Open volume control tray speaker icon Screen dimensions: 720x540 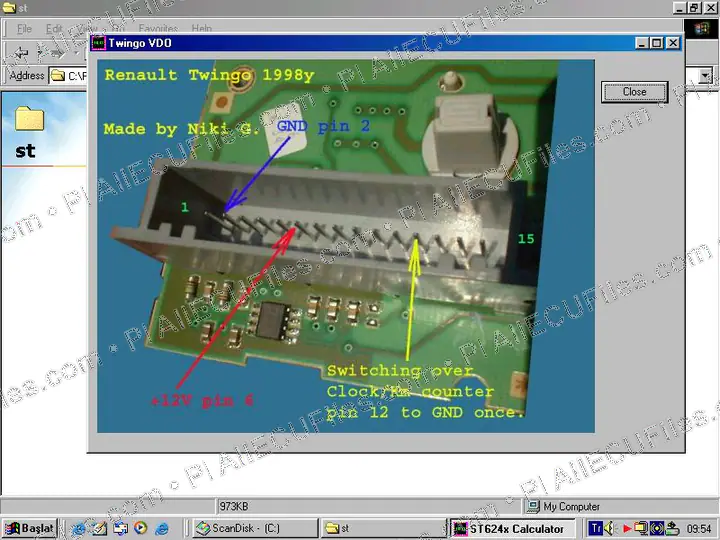tap(610, 529)
